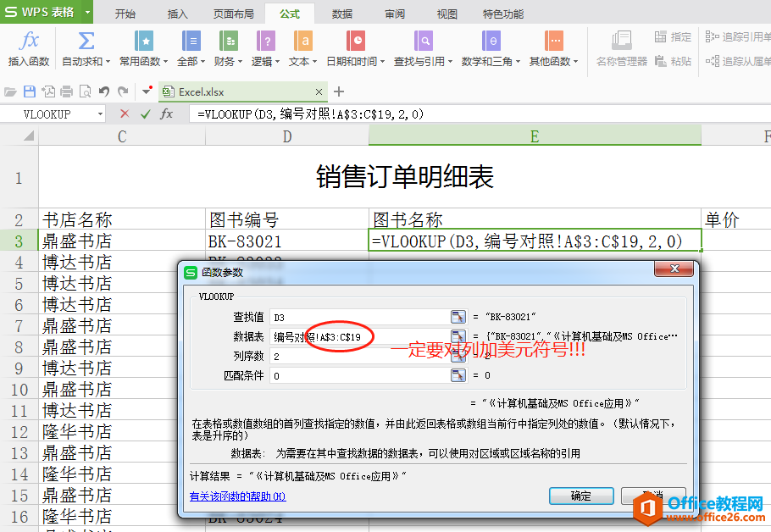Screen dimensions: 771x532
Task: Expand the AutoSum (自动求和) dropdown arrow
Action: click(107, 62)
